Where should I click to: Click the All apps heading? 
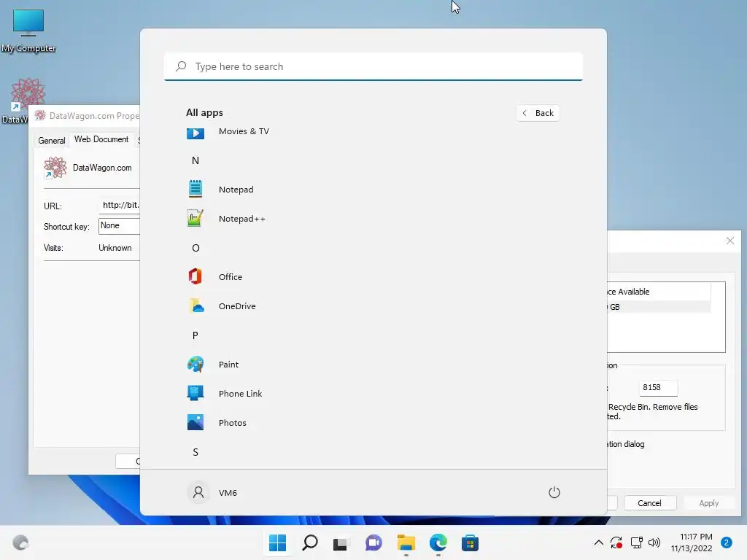point(204,112)
